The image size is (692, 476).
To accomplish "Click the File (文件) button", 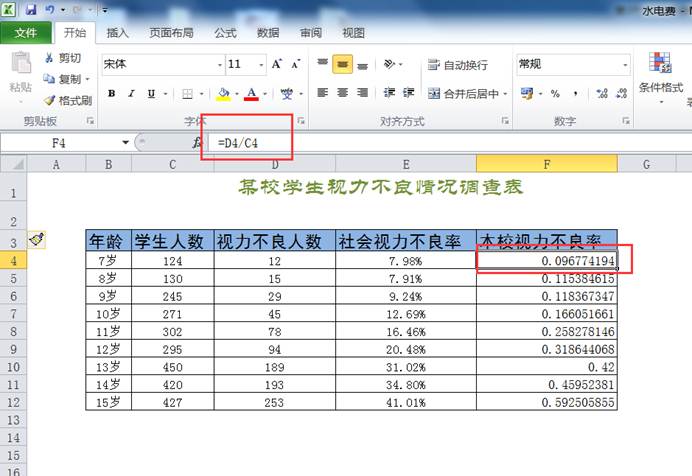I will [x=25, y=33].
